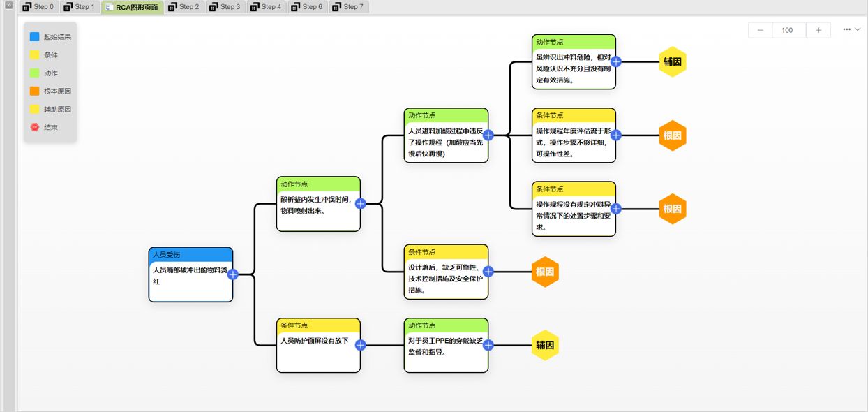This screenshot has height=412, width=868.
Task: Click plus icon on 设计落后 condition node
Action: 488,272
